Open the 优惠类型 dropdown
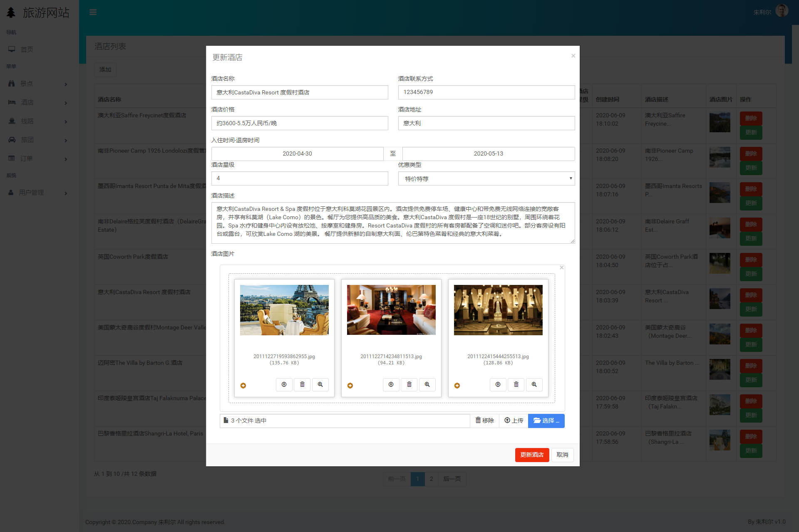This screenshot has height=532, width=799. point(486,178)
